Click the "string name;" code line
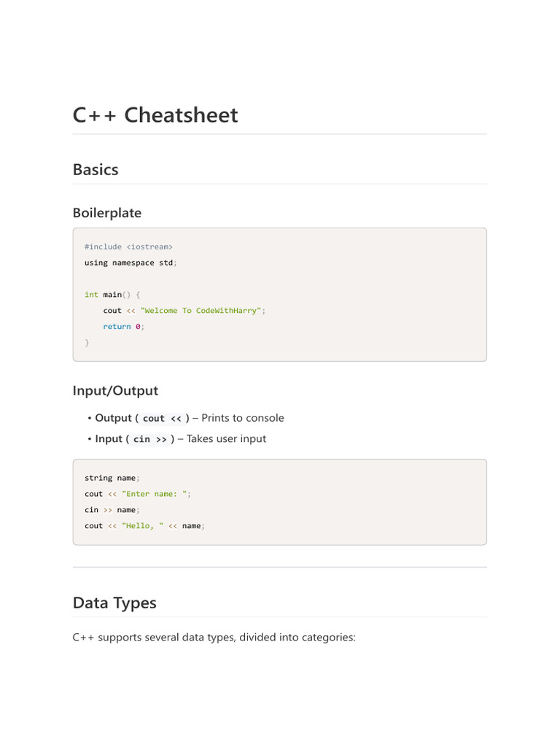 [112, 478]
